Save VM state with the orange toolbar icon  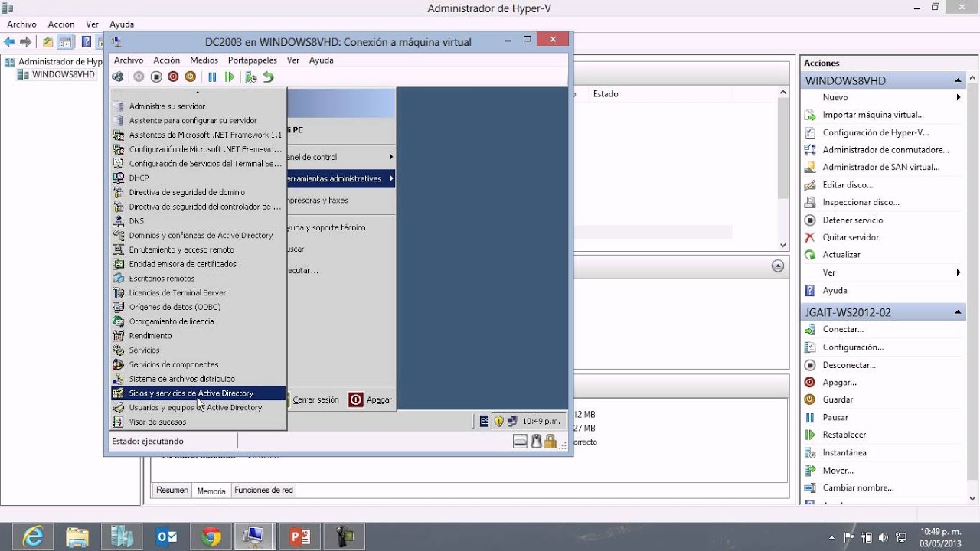pos(191,77)
